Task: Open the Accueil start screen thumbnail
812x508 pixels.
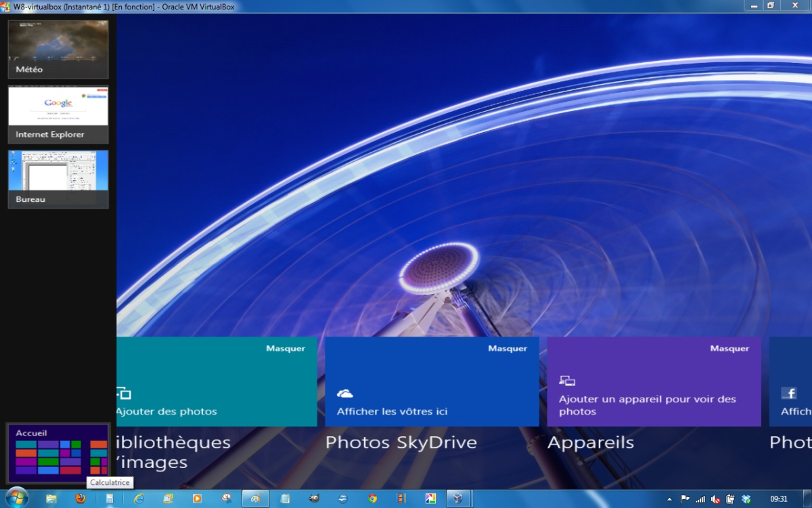Action: (x=58, y=452)
